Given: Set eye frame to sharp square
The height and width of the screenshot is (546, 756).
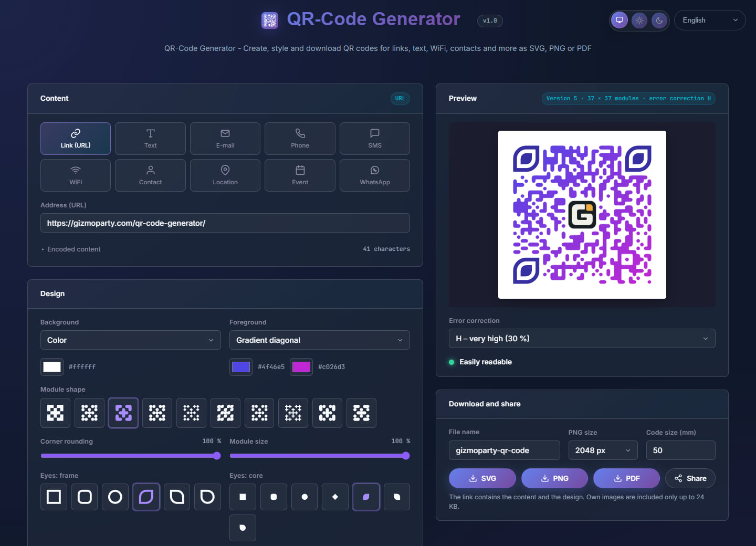Looking at the screenshot, I should point(54,497).
